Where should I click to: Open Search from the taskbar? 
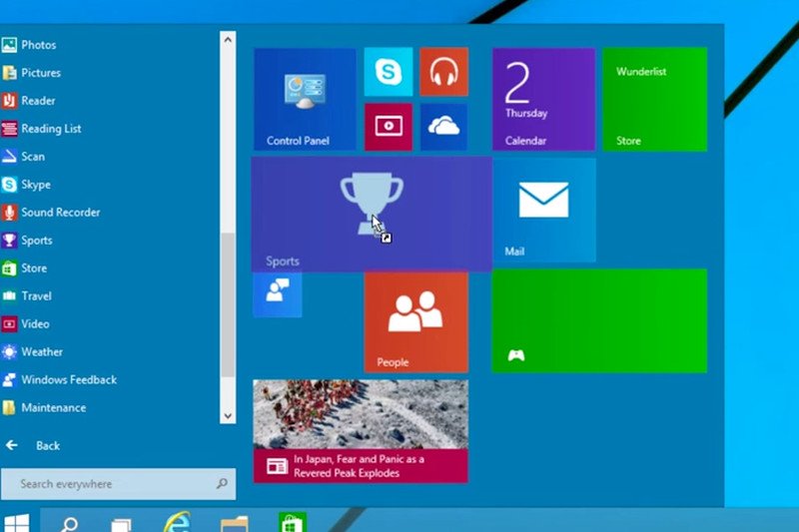(69, 523)
